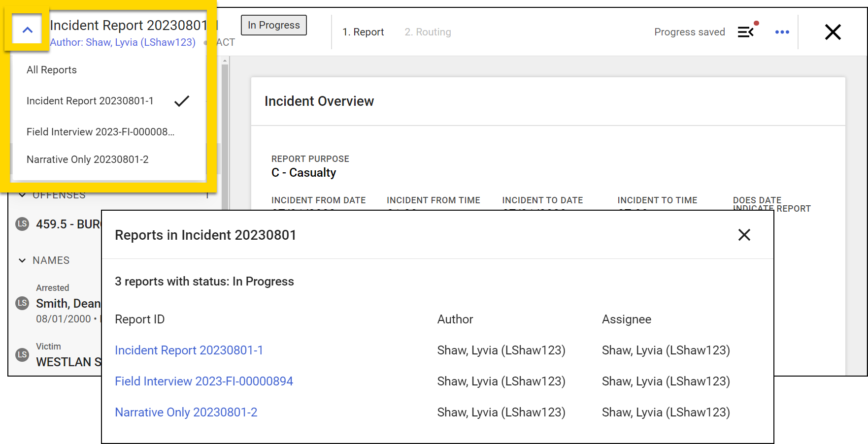Click the LS avatar beside Smith, Dean
The width and height of the screenshot is (868, 444).
coord(22,303)
